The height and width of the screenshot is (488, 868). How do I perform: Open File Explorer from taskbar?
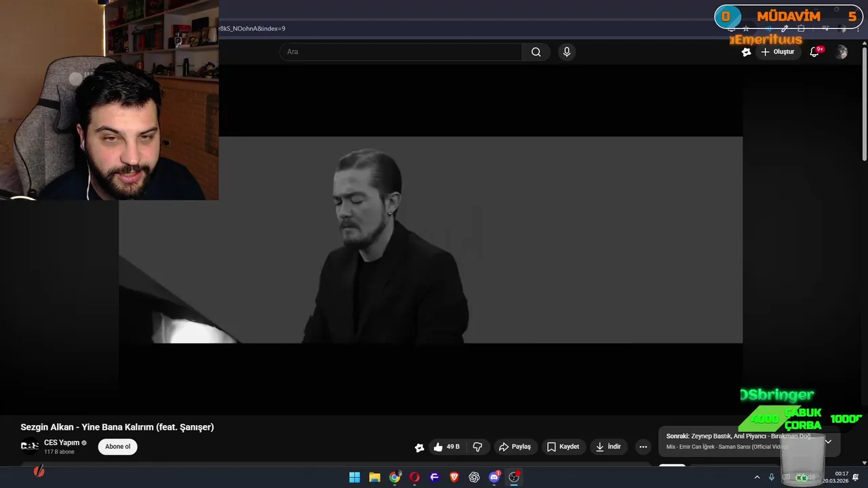click(x=374, y=477)
